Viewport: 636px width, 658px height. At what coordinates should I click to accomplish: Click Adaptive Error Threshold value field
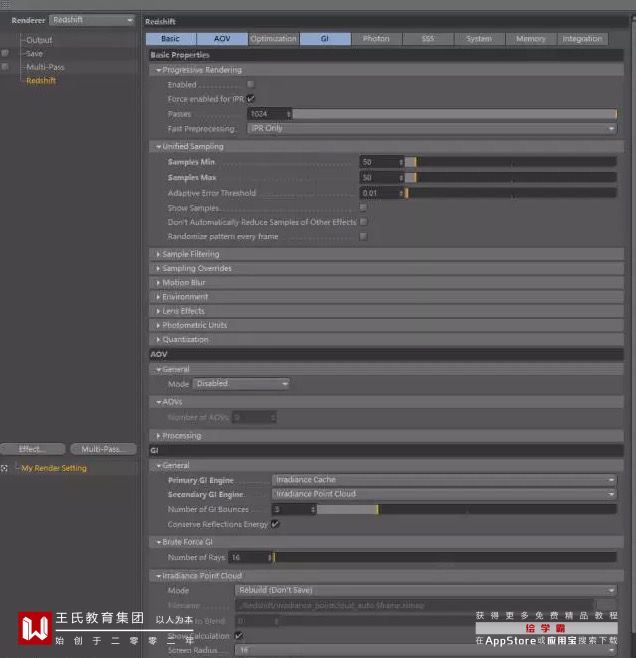[x=381, y=193]
